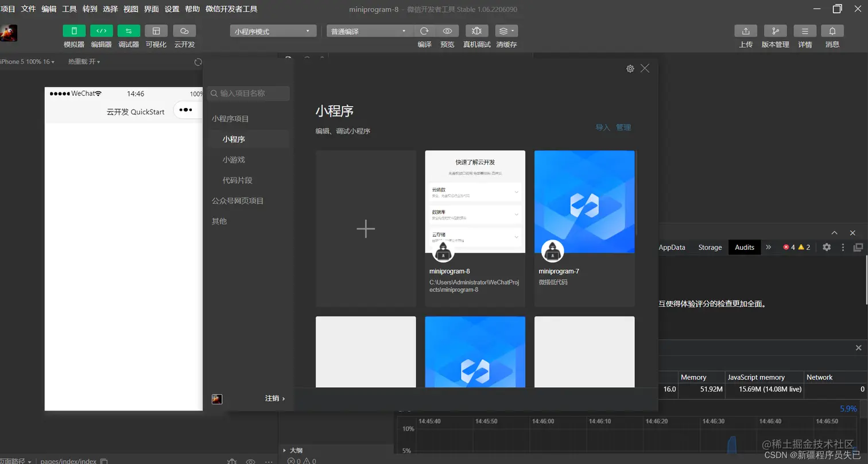The image size is (868, 464).
Task: Close the performance monitor drawer
Action: (859, 348)
